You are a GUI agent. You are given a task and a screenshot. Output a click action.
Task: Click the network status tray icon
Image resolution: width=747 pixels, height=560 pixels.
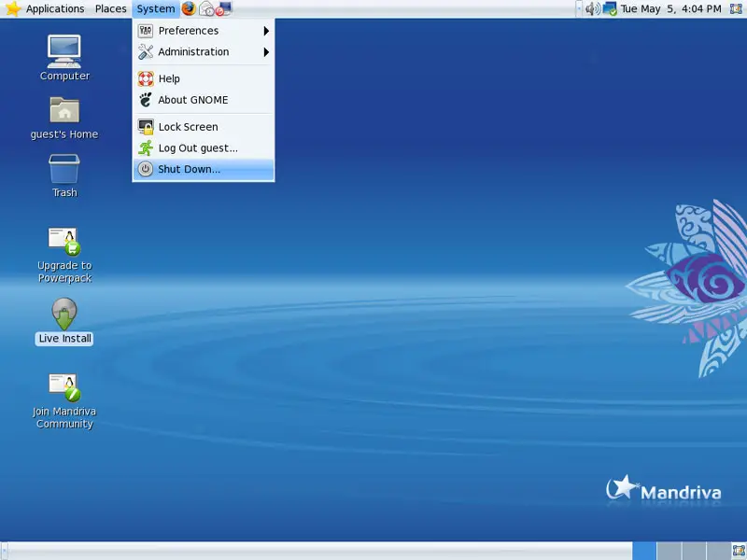[x=610, y=8]
